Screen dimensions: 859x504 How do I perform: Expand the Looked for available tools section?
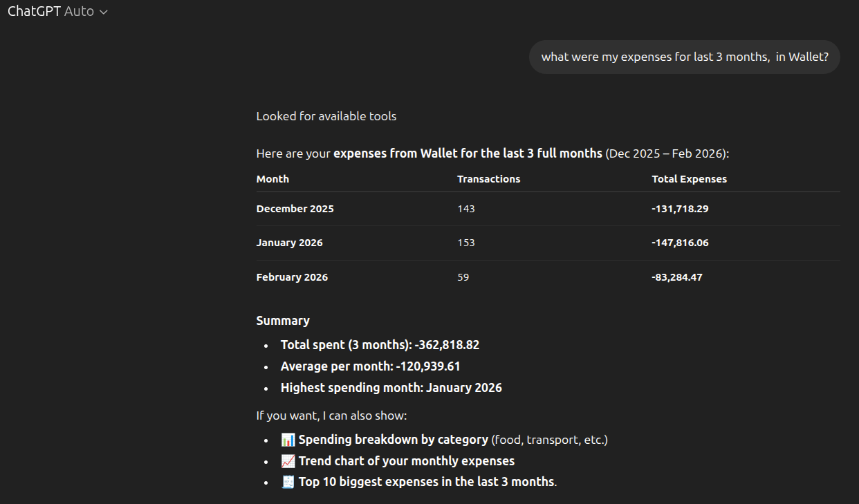tap(326, 115)
